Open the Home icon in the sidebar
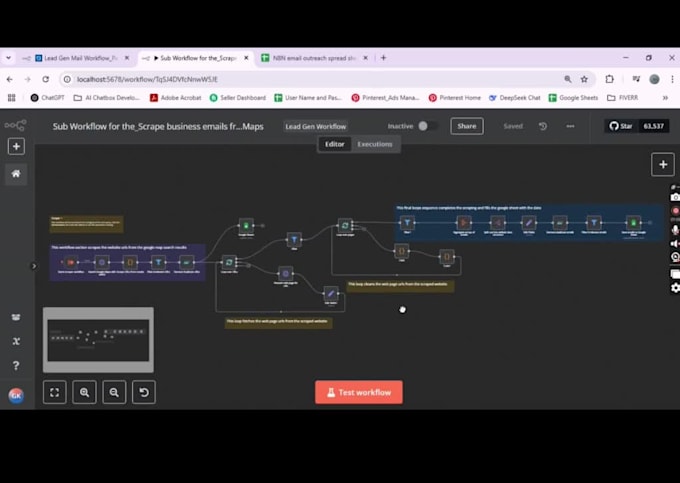Screen dimensions: 680x483 pos(16,173)
